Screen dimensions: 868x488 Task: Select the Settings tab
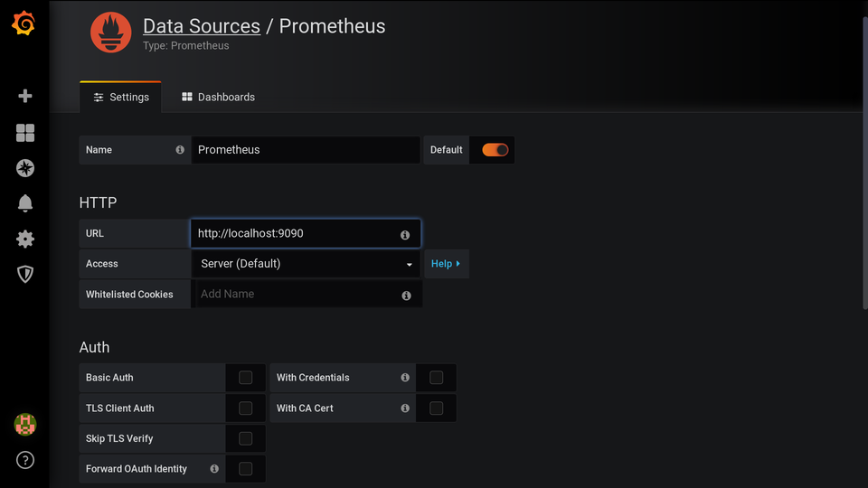tap(121, 97)
